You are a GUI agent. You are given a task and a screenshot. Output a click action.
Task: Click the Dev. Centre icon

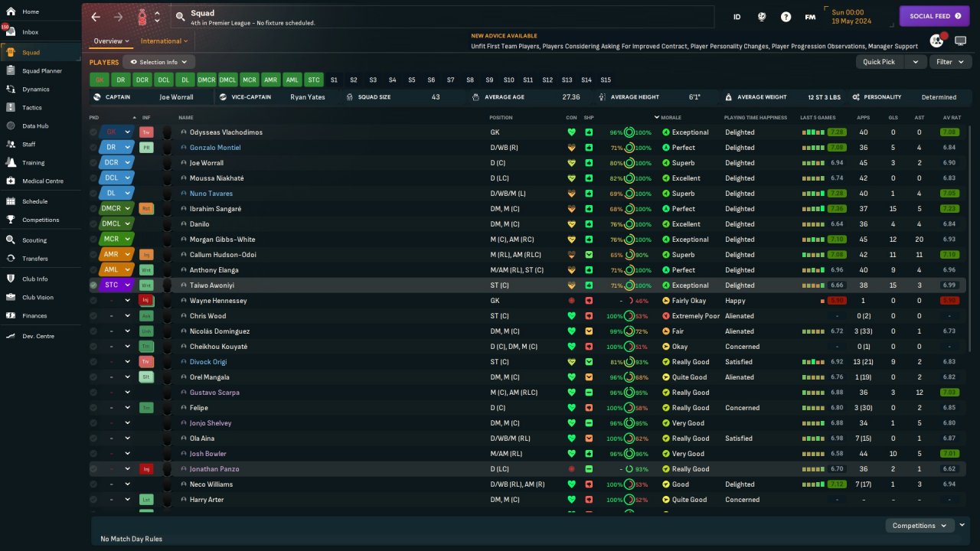[11, 336]
